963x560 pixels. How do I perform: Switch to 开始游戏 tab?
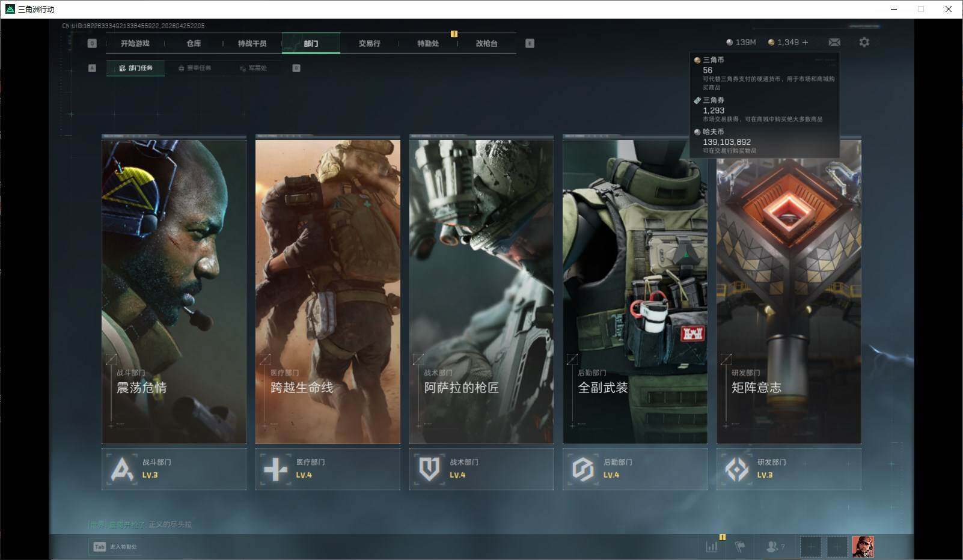click(x=135, y=43)
